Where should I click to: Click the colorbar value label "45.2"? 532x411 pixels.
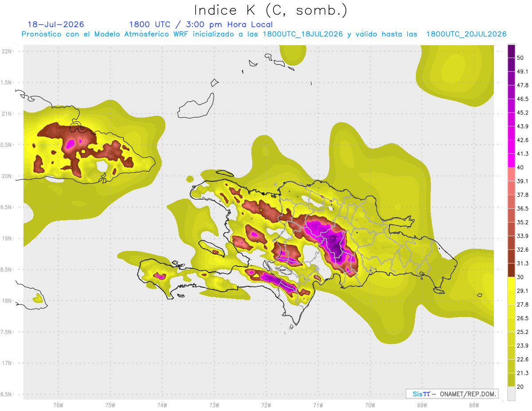522,113
